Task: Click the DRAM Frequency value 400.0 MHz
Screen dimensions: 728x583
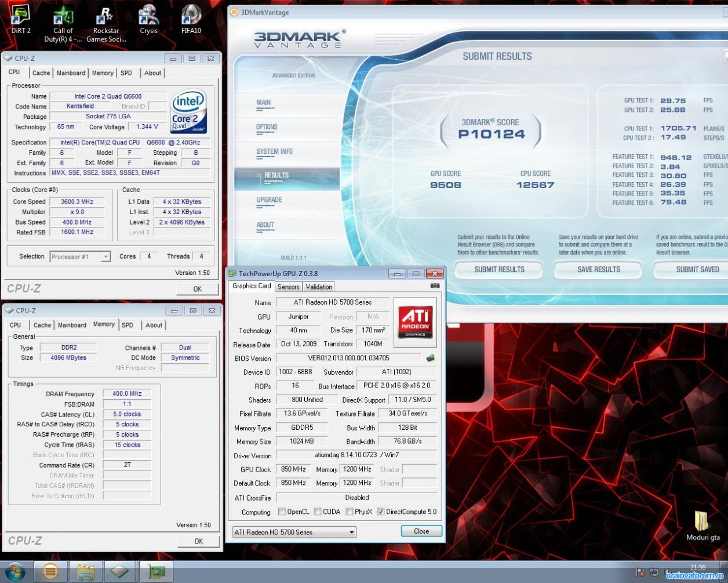Action: click(127, 394)
